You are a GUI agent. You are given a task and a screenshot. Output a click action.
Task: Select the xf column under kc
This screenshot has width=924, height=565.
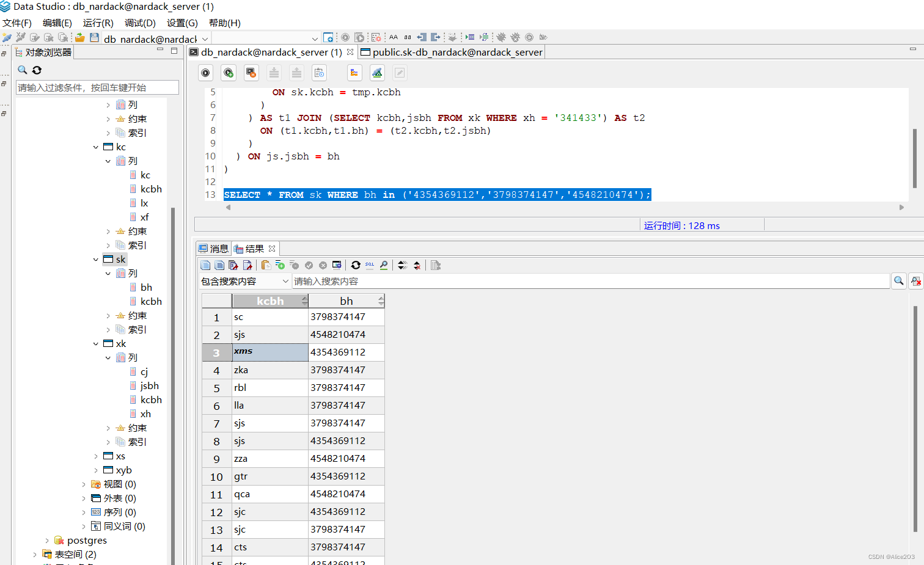145,217
